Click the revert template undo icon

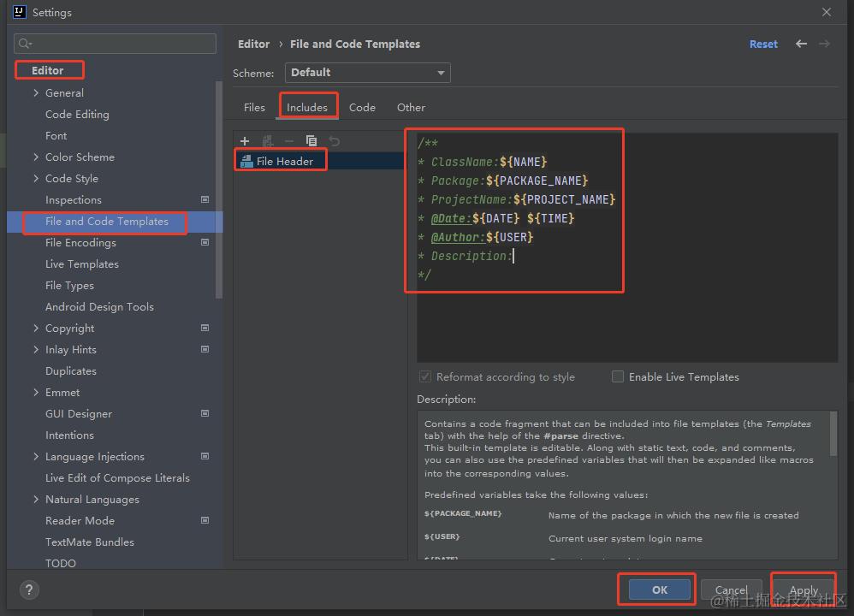(x=334, y=141)
